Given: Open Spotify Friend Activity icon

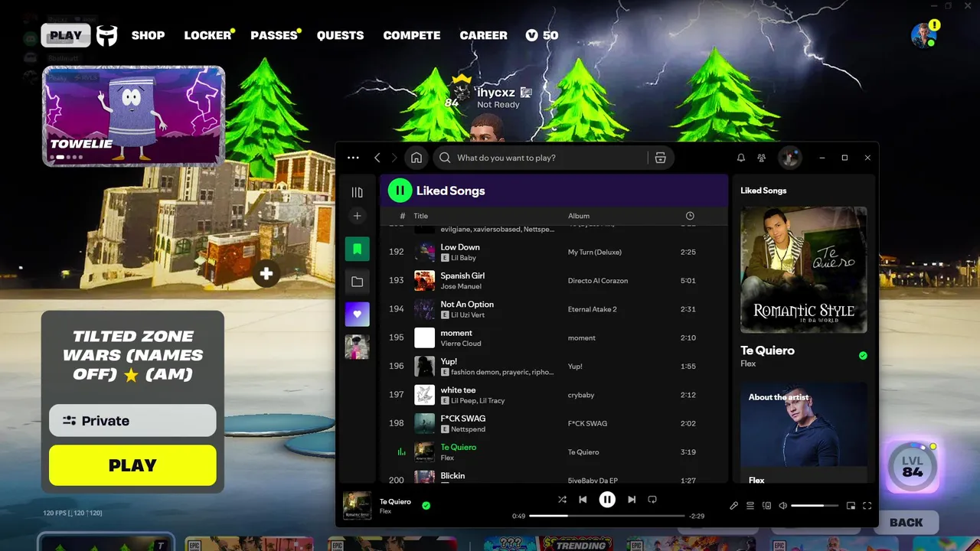Looking at the screenshot, I should pyautogui.click(x=761, y=158).
